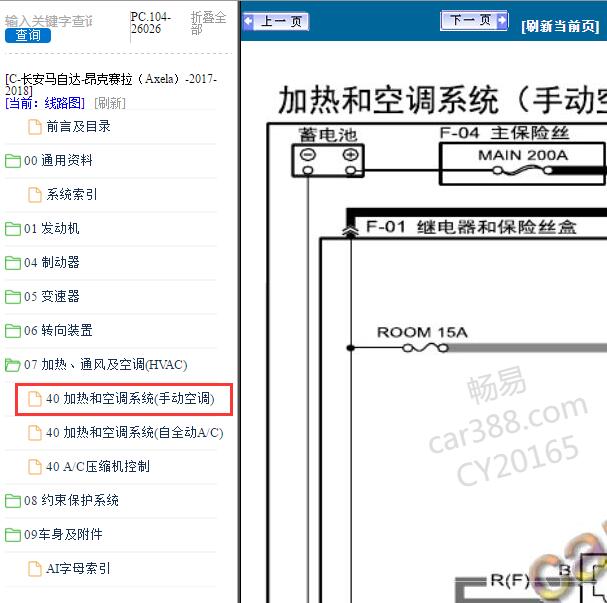This screenshot has height=603, width=607.
Task: Open the 40 A/C压缩机控制 entry
Action: click(98, 467)
